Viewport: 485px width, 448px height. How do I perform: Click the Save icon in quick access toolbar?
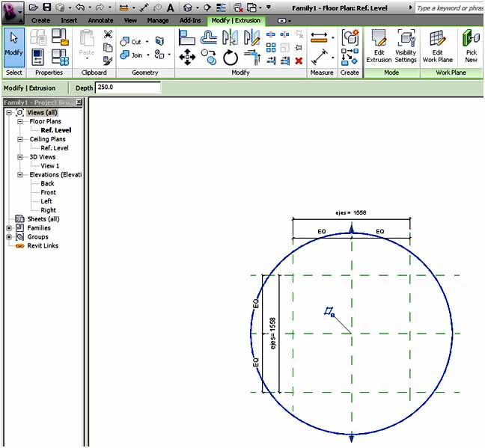point(48,7)
